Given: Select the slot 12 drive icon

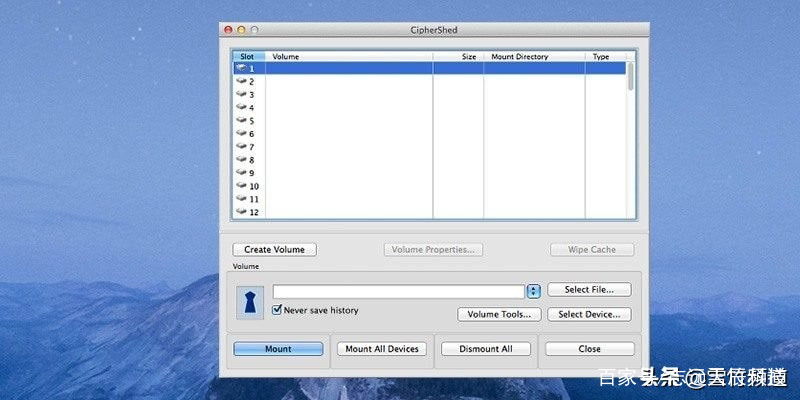Looking at the screenshot, I should [241, 212].
